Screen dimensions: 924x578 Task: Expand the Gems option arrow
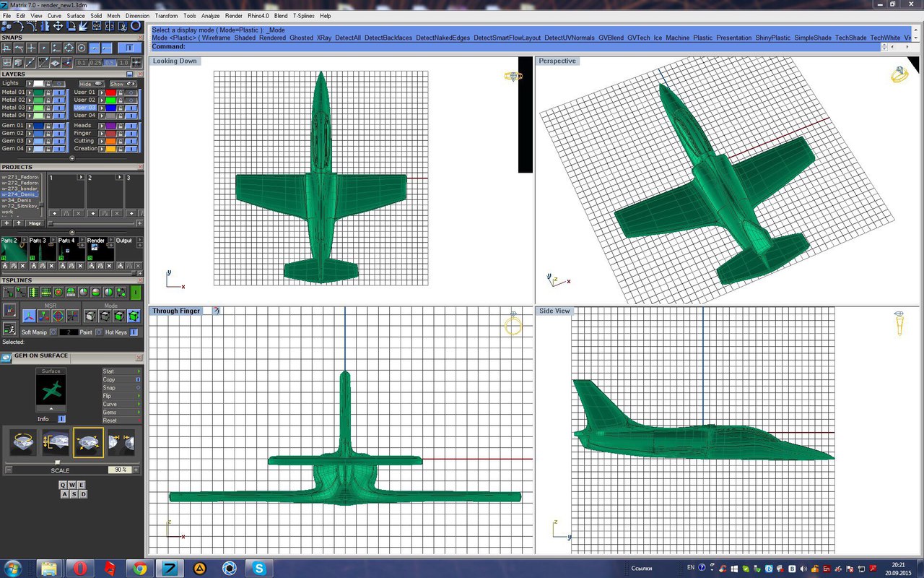click(x=138, y=412)
